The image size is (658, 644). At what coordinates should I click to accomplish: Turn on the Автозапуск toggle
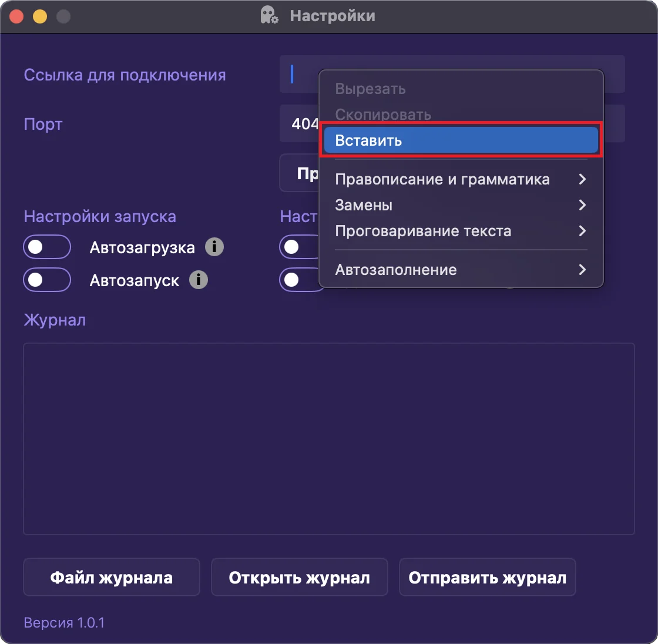(47, 280)
